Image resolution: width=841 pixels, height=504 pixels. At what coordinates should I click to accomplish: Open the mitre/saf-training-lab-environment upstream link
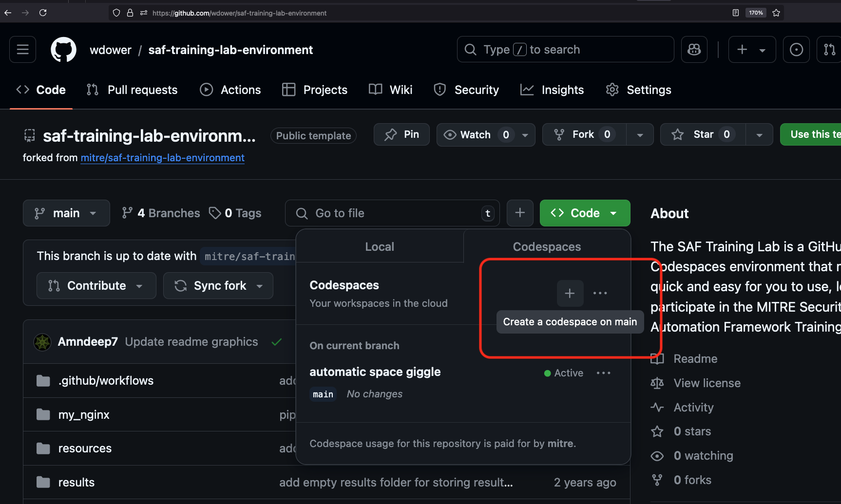tap(162, 158)
